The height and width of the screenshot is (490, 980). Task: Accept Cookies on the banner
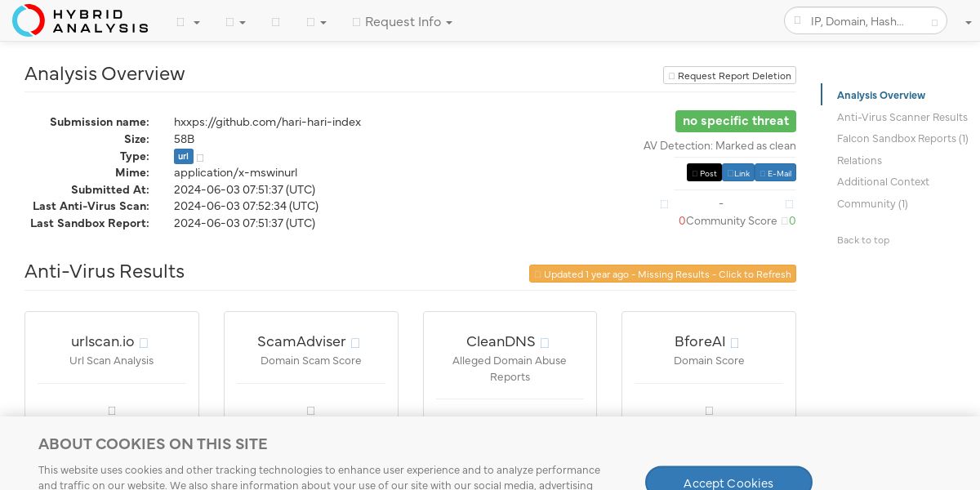728,483
